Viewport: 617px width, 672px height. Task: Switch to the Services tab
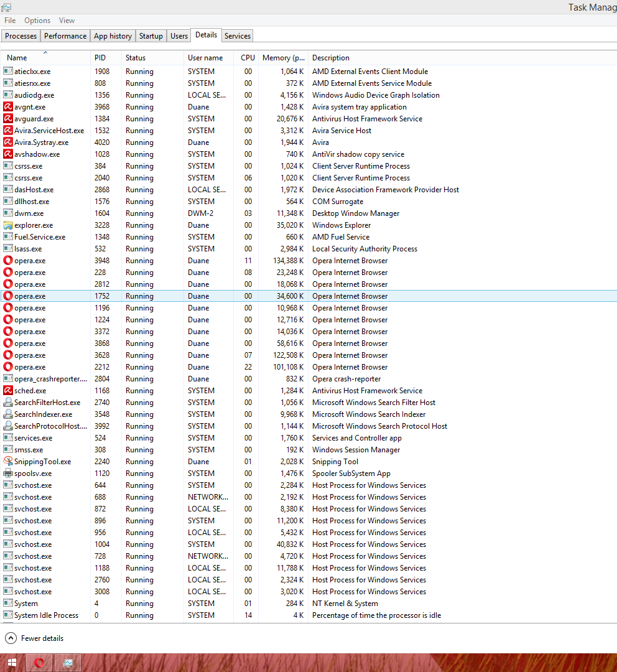point(238,36)
